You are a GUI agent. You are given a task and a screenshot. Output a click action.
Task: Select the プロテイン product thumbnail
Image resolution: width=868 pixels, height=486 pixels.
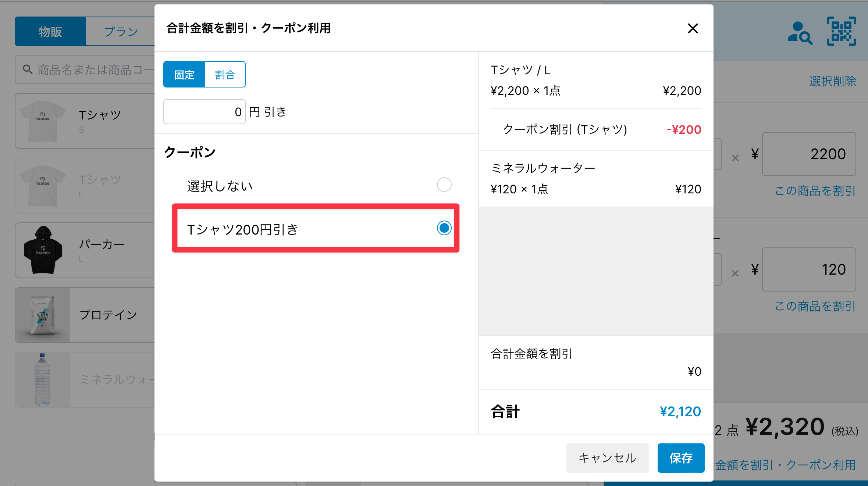coord(43,315)
